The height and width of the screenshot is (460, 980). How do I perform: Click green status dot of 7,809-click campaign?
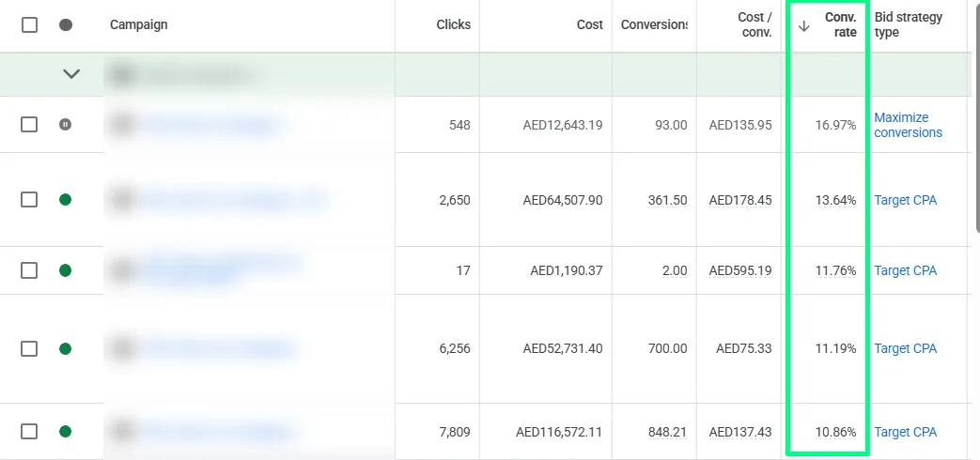[66, 431]
